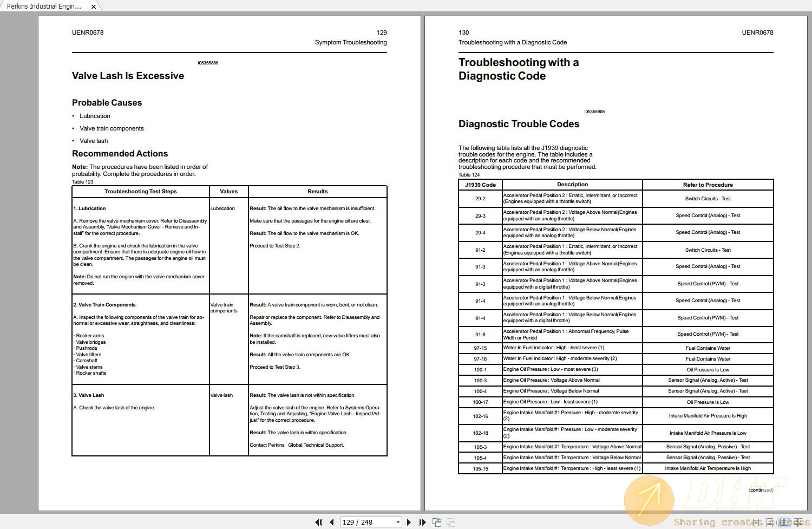Image resolution: width=812 pixels, height=529 pixels.
Task: Click page number 129 in left header
Action: pos(382,32)
